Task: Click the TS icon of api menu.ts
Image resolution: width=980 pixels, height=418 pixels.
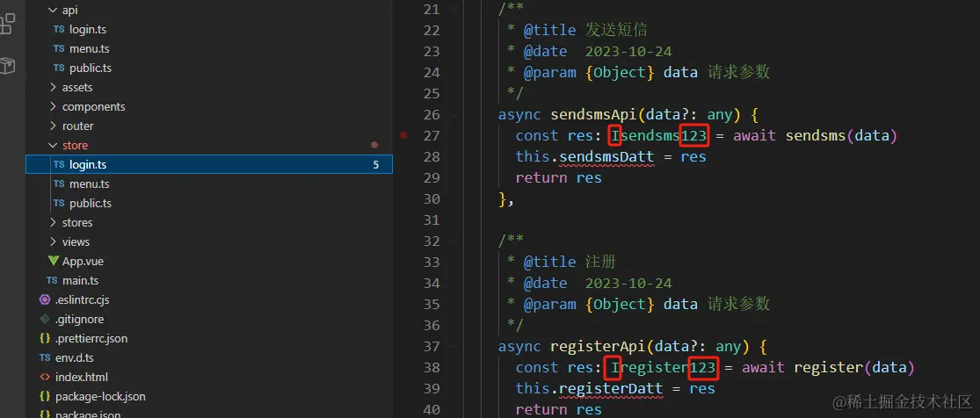Action: (59, 48)
